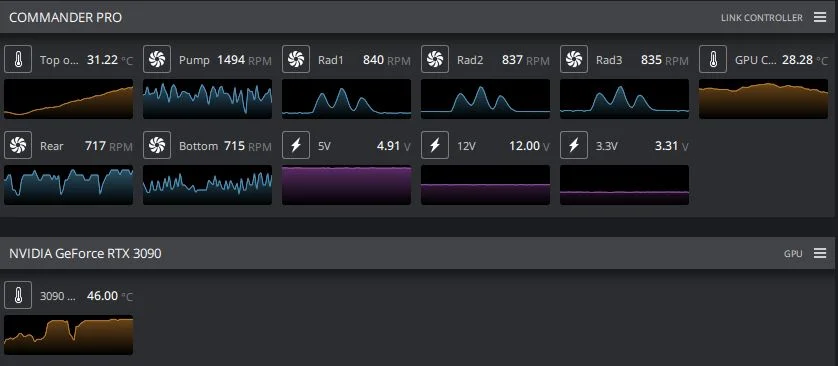The height and width of the screenshot is (366, 838).
Task: Click the Bottom sensor label
Action: click(198, 146)
